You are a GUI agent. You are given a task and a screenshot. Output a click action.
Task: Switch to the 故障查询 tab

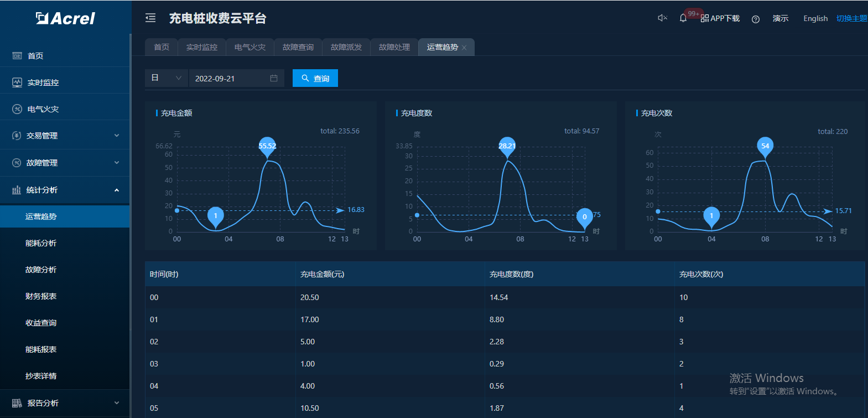(x=298, y=47)
